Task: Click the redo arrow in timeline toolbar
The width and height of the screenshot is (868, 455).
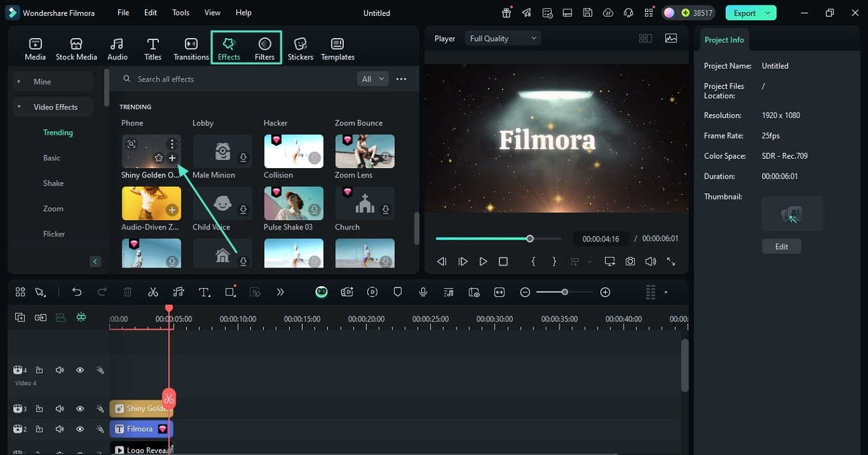Action: click(x=102, y=292)
